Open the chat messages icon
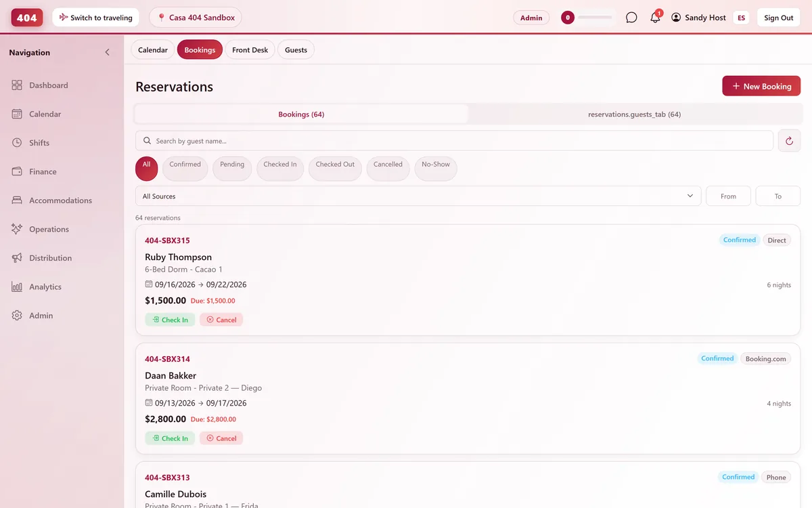 [x=631, y=18]
